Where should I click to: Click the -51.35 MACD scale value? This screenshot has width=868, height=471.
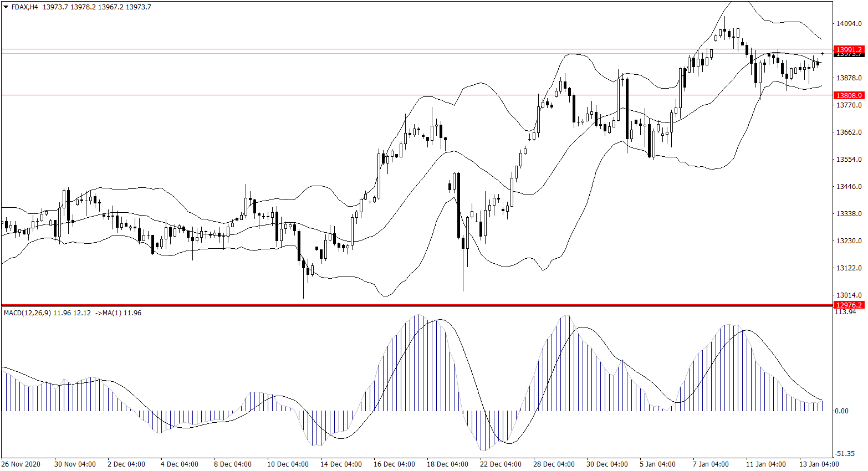pyautogui.click(x=845, y=453)
